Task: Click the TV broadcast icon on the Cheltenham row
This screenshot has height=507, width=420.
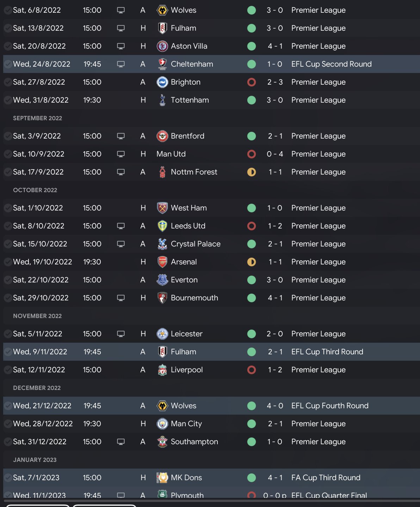Action: [x=121, y=64]
